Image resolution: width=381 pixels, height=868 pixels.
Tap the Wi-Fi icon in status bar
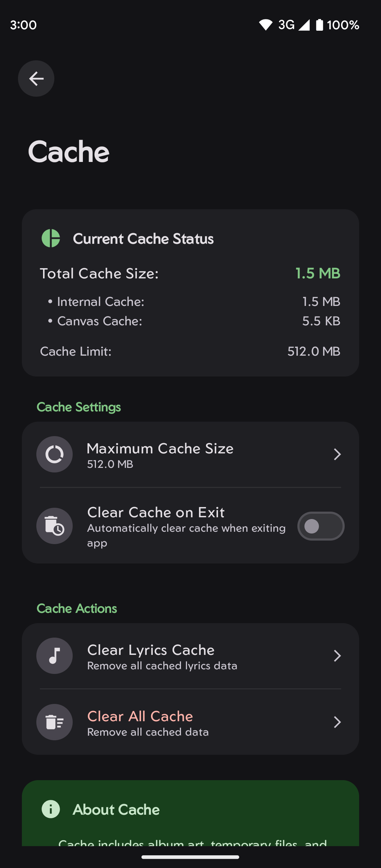(x=266, y=25)
